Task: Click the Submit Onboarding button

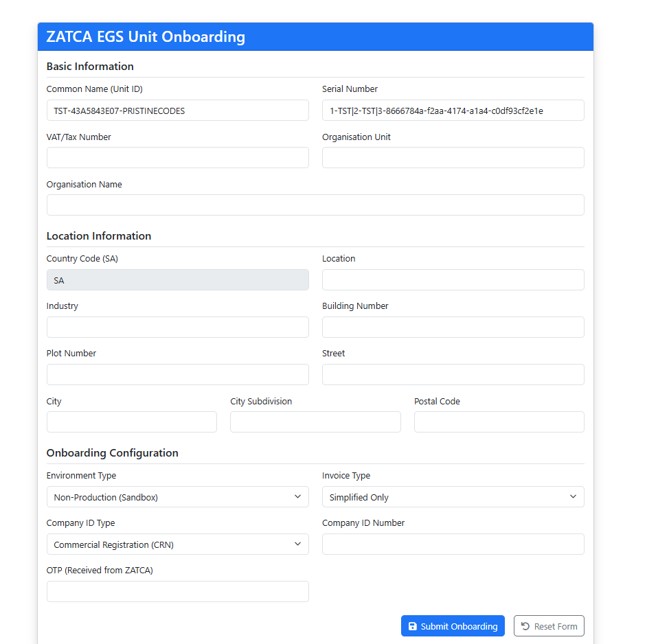Action: 453,625
